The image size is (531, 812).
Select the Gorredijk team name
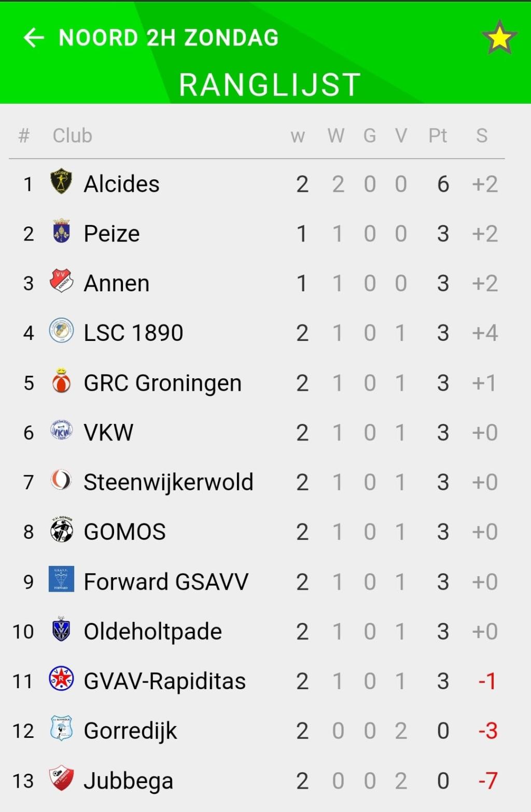click(130, 731)
